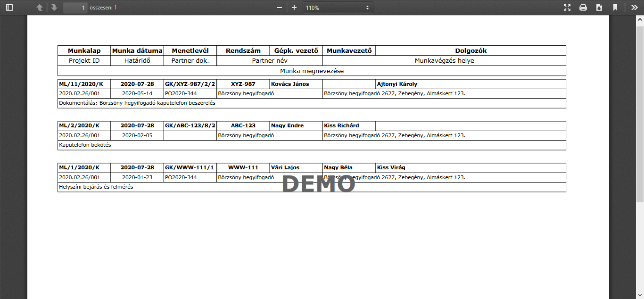Download the PDF file
Image resolution: width=644 pixels, height=299 pixels.
599,8
